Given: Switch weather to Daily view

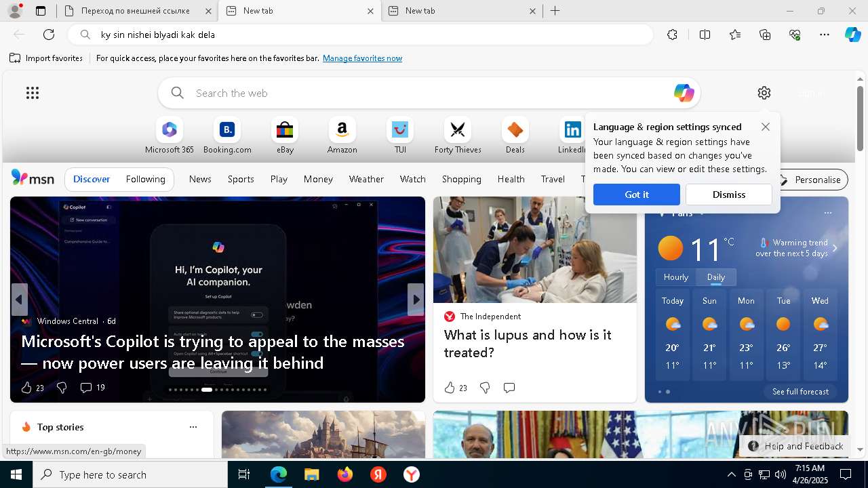Looking at the screenshot, I should tap(716, 277).
